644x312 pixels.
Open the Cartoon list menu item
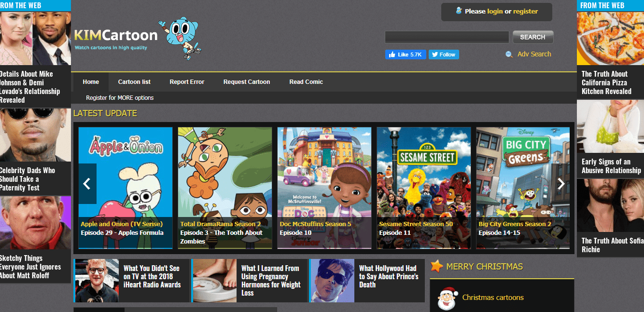pos(134,81)
